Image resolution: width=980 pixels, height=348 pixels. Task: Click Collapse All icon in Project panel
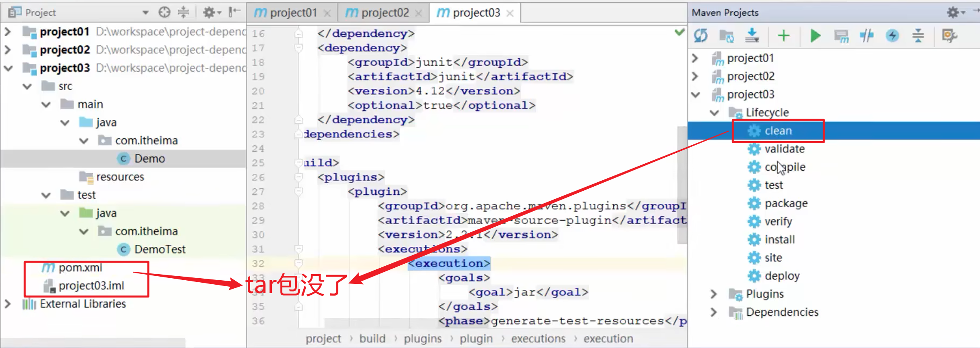[183, 13]
